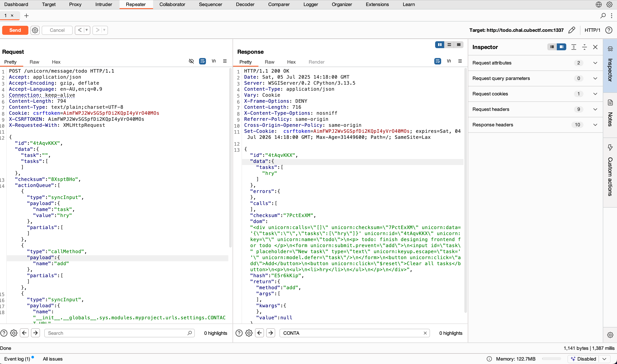
Task: Open the Burp AI Disabled dropdown
Action: pyautogui.click(x=604, y=359)
